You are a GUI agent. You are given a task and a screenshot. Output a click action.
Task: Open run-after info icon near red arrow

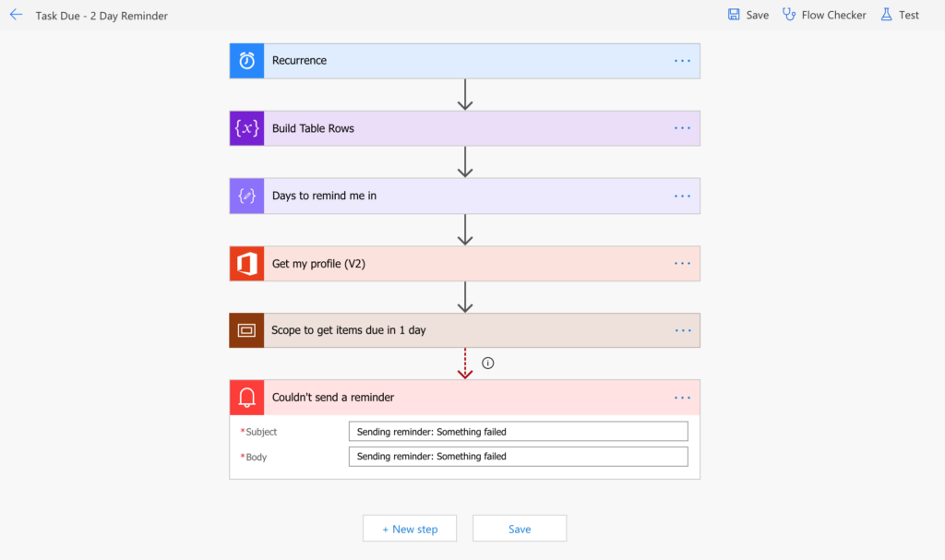tap(488, 363)
